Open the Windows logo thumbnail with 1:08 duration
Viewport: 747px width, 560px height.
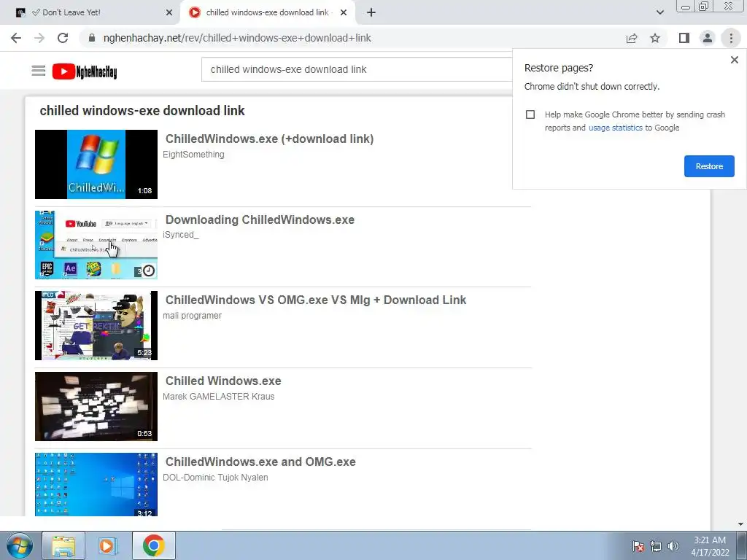(96, 164)
